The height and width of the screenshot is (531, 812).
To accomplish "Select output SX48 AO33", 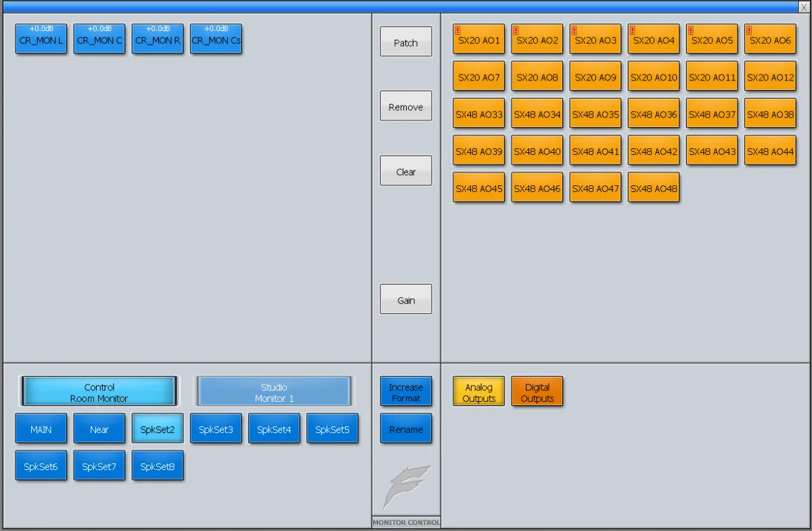I will [479, 114].
